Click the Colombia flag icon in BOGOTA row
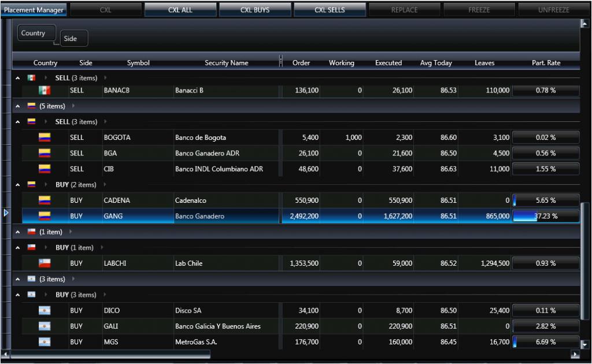Screen dimensions: 592x364 click(x=45, y=138)
